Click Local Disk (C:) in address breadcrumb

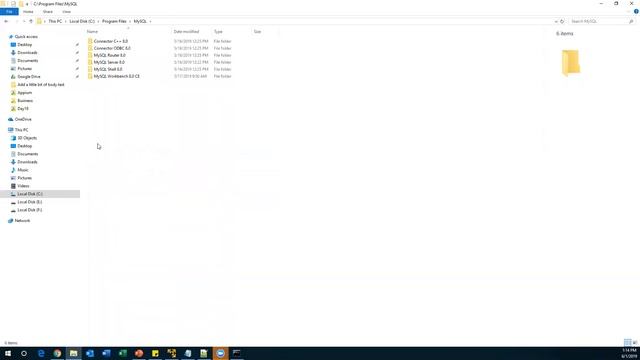click(82, 21)
